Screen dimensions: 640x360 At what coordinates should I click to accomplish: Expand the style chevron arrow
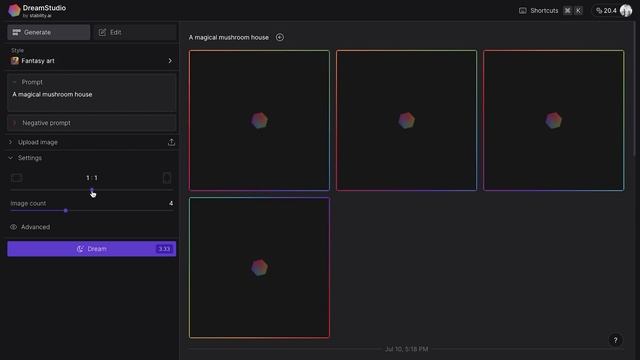pyautogui.click(x=170, y=61)
